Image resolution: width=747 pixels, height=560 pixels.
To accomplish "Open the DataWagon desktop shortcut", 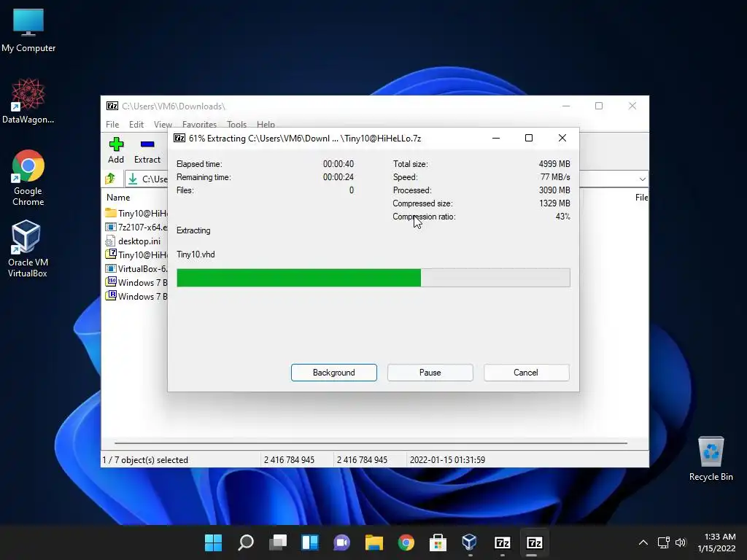I will click(28, 101).
